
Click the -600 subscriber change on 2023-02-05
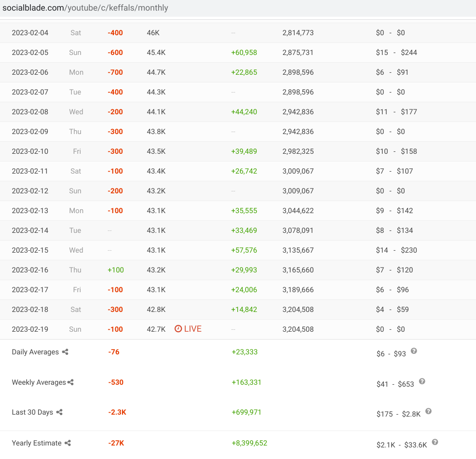(x=115, y=53)
